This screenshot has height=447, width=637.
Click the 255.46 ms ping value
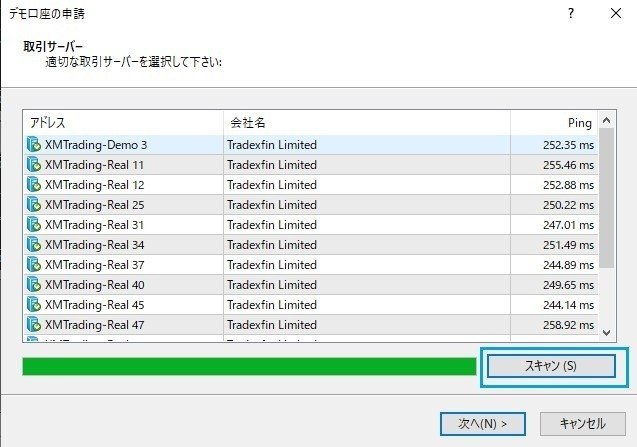pos(568,165)
